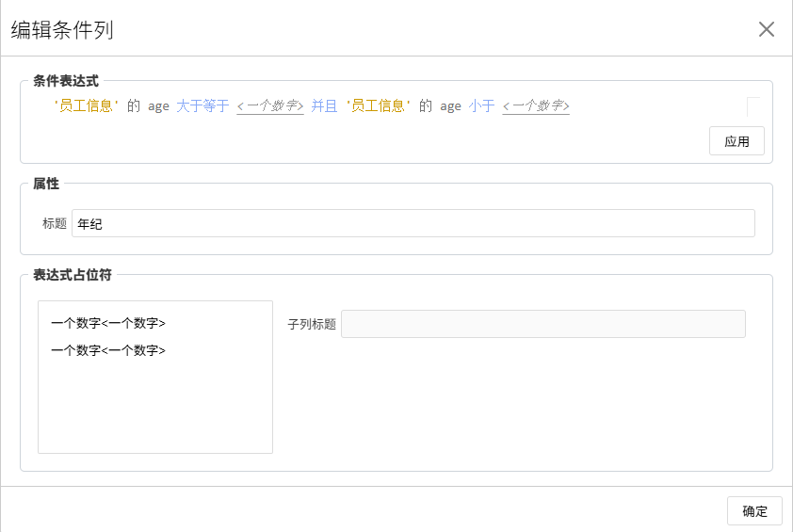Image resolution: width=793 pixels, height=532 pixels.
Task: Open the 大于等于 operator selector
Action: (202, 106)
